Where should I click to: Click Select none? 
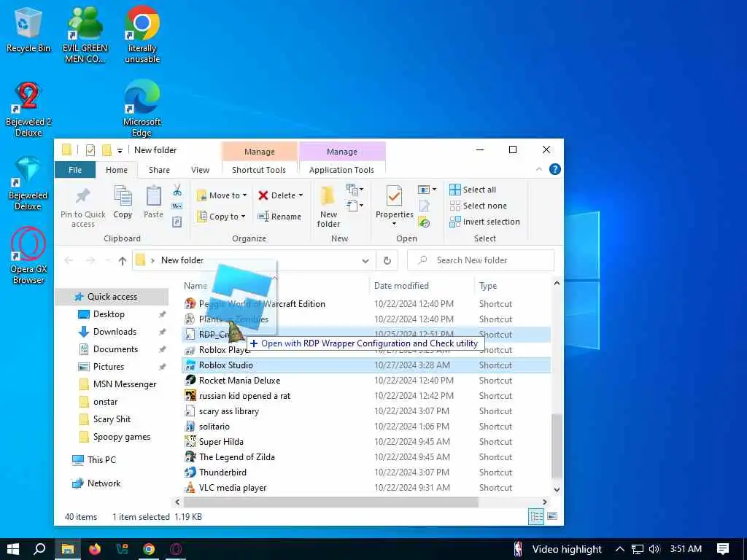479,206
